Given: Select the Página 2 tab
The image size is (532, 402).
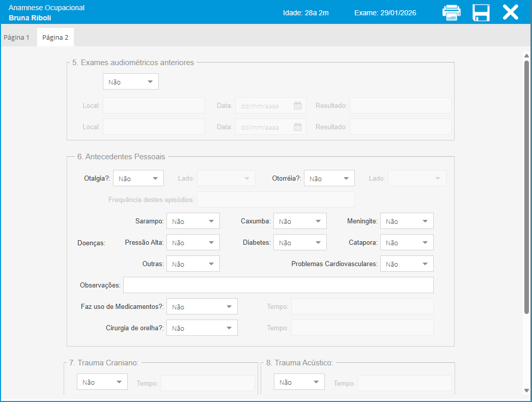Looking at the screenshot, I should click(55, 38).
